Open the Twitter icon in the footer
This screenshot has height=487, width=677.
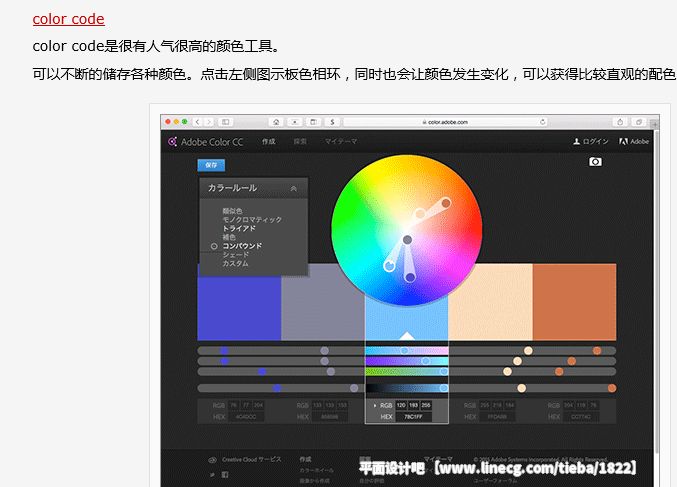click(x=212, y=475)
